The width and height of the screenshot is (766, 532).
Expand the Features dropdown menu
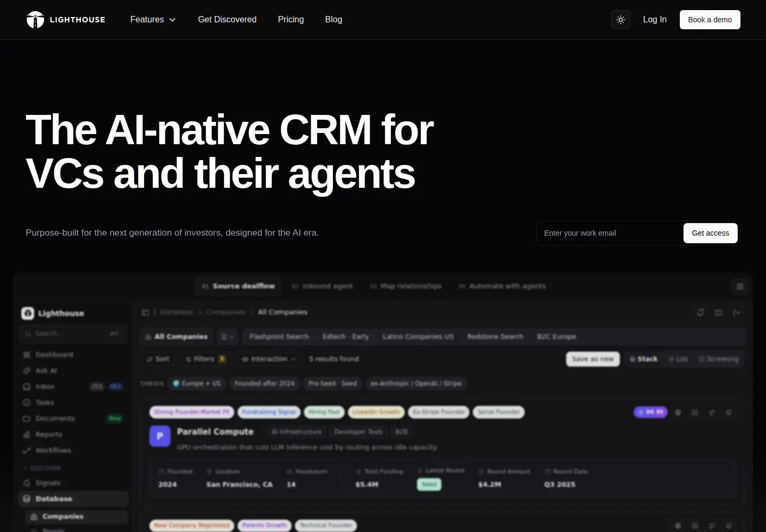[x=153, y=20]
